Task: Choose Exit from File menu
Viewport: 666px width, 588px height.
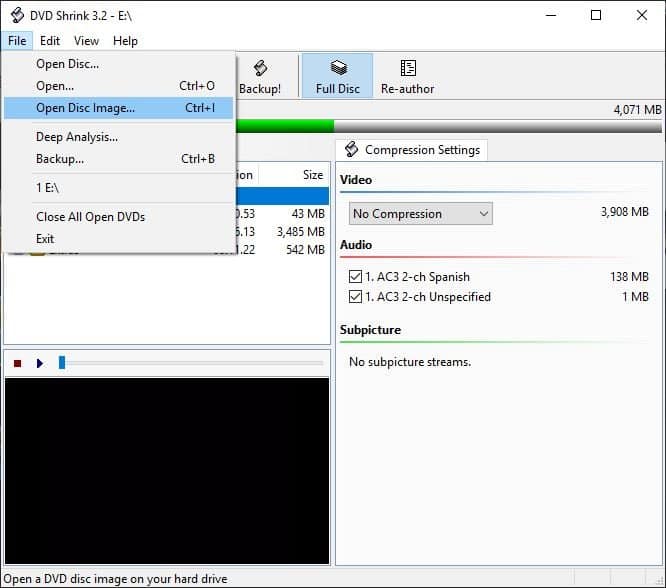Action: click(x=119, y=239)
